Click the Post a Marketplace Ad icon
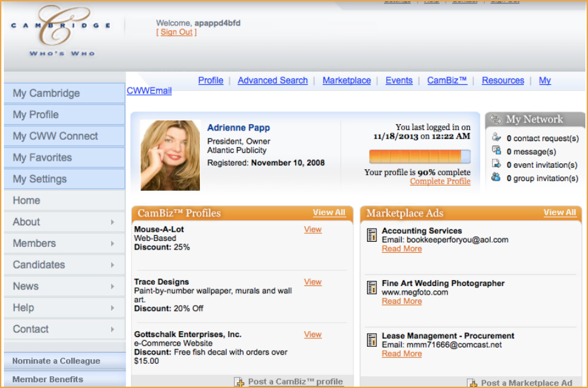 click(472, 383)
